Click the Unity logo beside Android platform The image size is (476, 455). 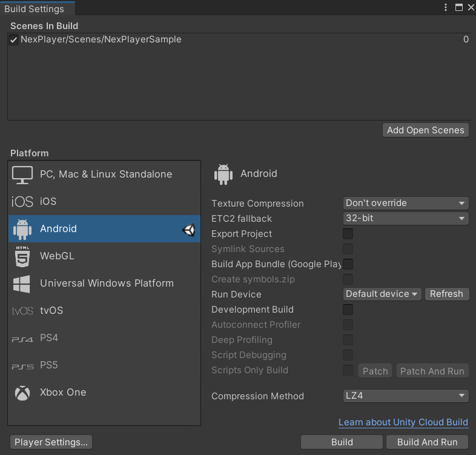tap(188, 230)
